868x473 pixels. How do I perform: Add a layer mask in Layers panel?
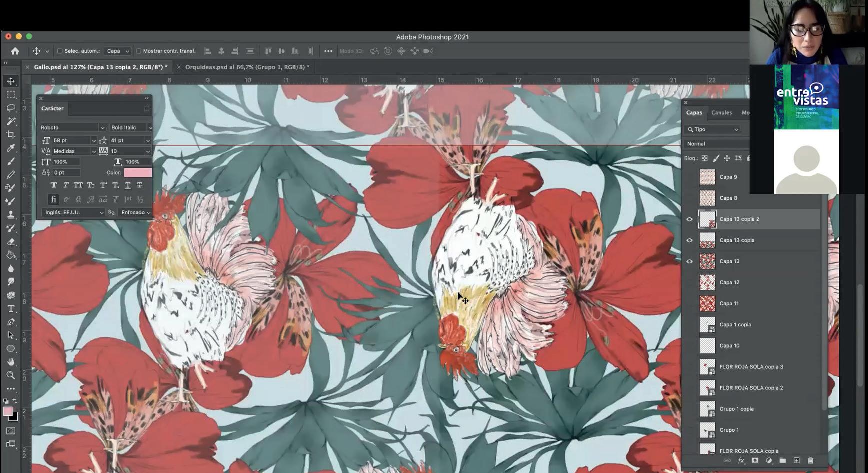(755, 460)
